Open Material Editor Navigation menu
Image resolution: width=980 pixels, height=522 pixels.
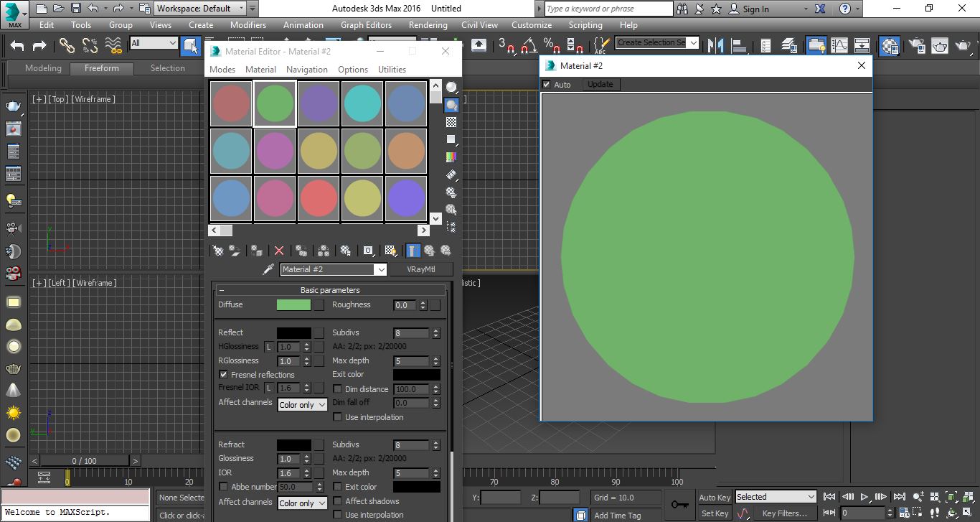pyautogui.click(x=307, y=70)
